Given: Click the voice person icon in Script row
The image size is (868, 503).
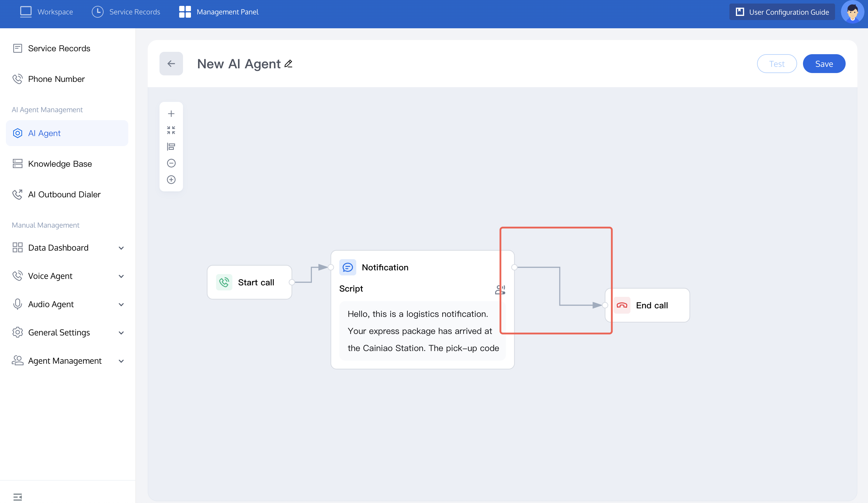Looking at the screenshot, I should [500, 289].
